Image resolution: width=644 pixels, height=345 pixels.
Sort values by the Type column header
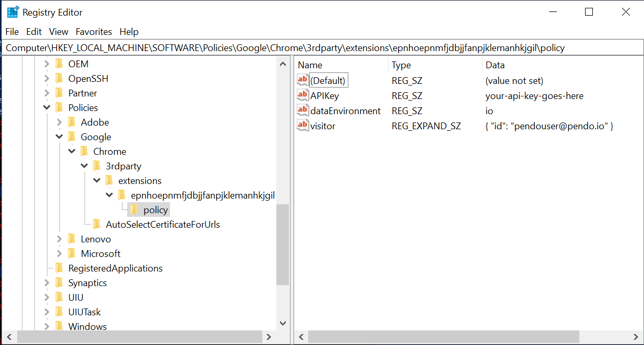(402, 65)
